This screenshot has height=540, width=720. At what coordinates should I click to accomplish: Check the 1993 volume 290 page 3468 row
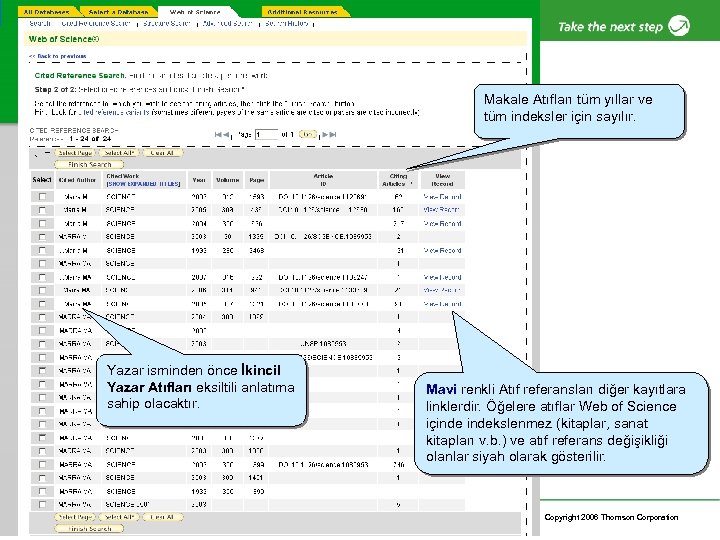[x=42, y=250]
